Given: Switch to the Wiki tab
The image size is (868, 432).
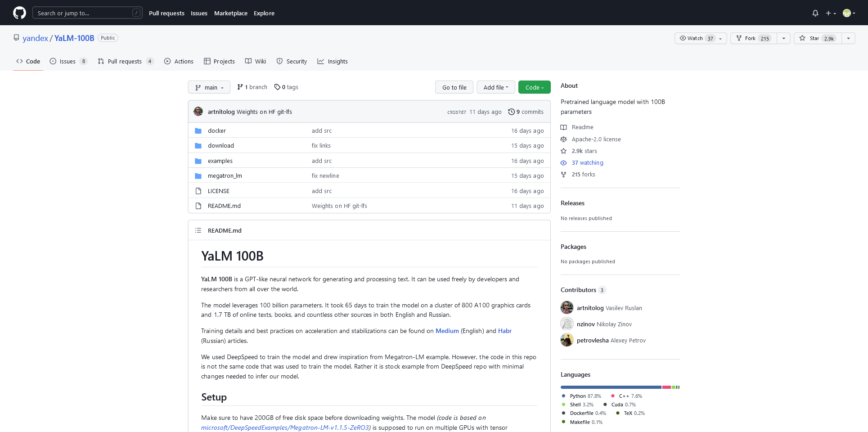Looking at the screenshot, I should coord(256,61).
